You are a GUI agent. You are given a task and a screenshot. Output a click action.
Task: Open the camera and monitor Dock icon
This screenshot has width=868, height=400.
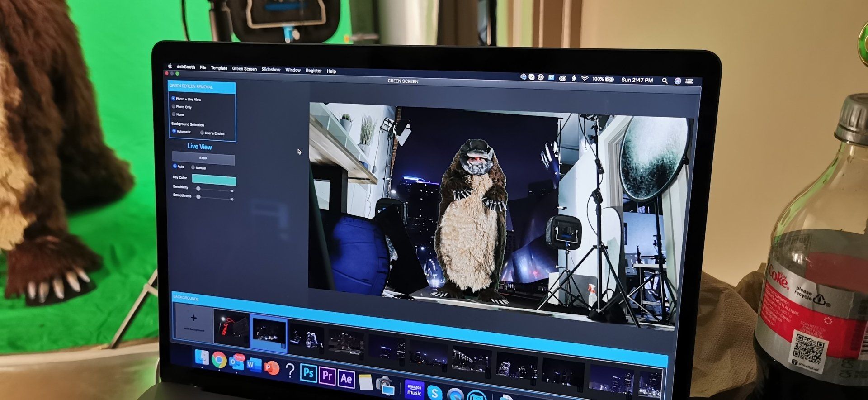coord(385,386)
